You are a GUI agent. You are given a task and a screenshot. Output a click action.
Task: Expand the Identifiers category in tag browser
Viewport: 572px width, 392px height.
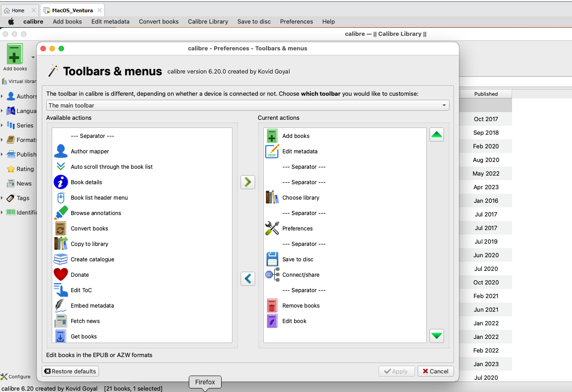click(2, 212)
